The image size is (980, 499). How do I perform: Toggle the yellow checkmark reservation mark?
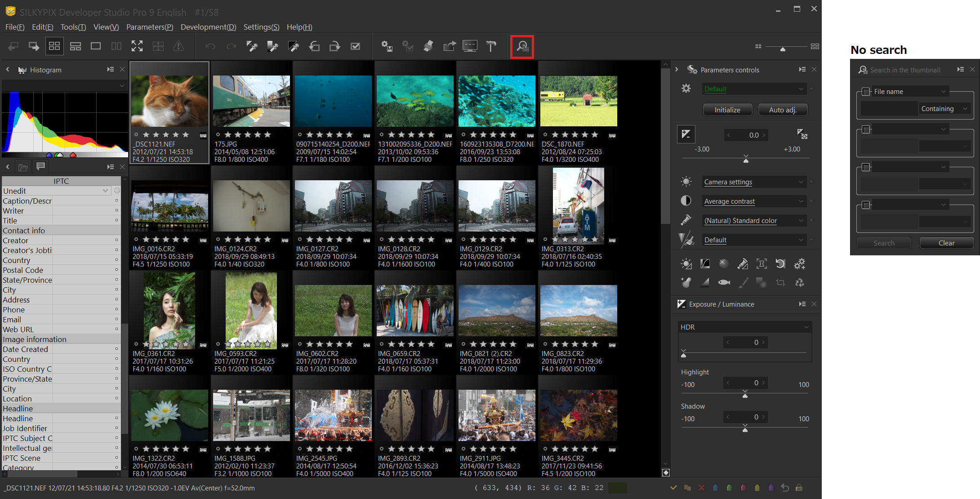point(673,488)
